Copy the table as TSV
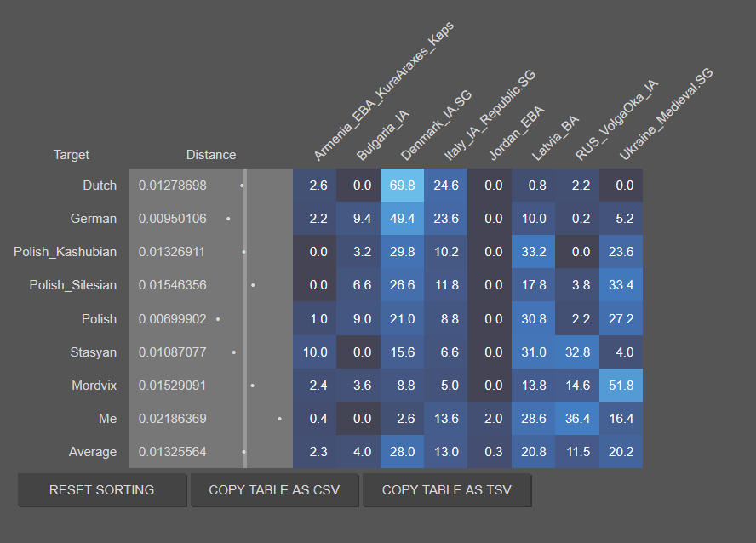The image size is (756, 543). 447,490
